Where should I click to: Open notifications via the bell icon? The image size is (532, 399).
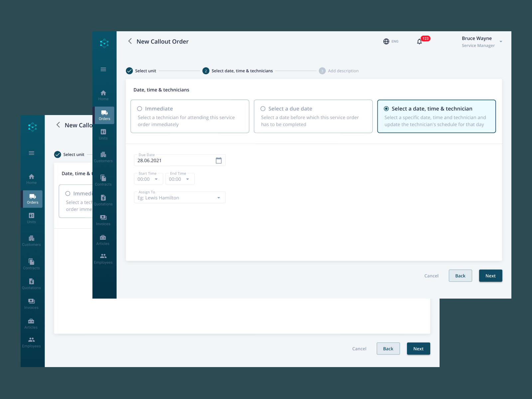419,41
